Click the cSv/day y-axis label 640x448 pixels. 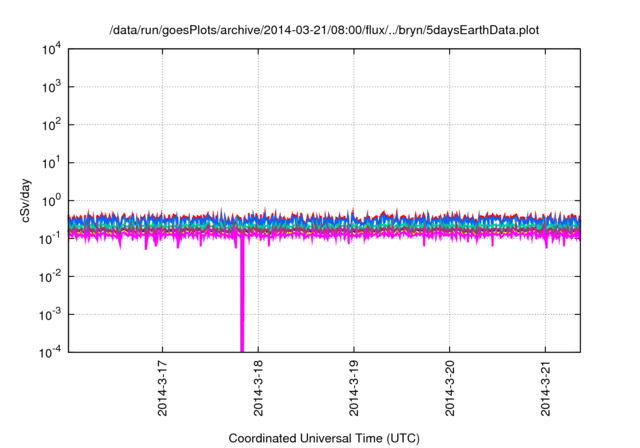pos(26,200)
